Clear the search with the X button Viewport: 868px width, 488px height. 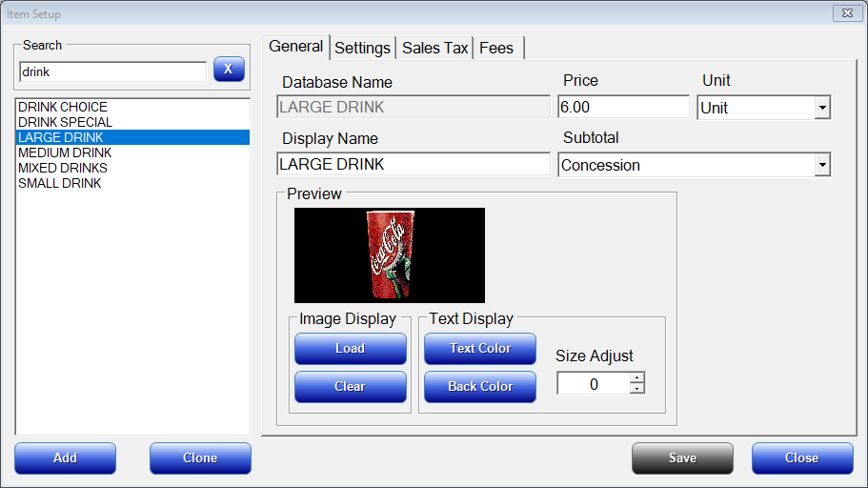coord(229,70)
